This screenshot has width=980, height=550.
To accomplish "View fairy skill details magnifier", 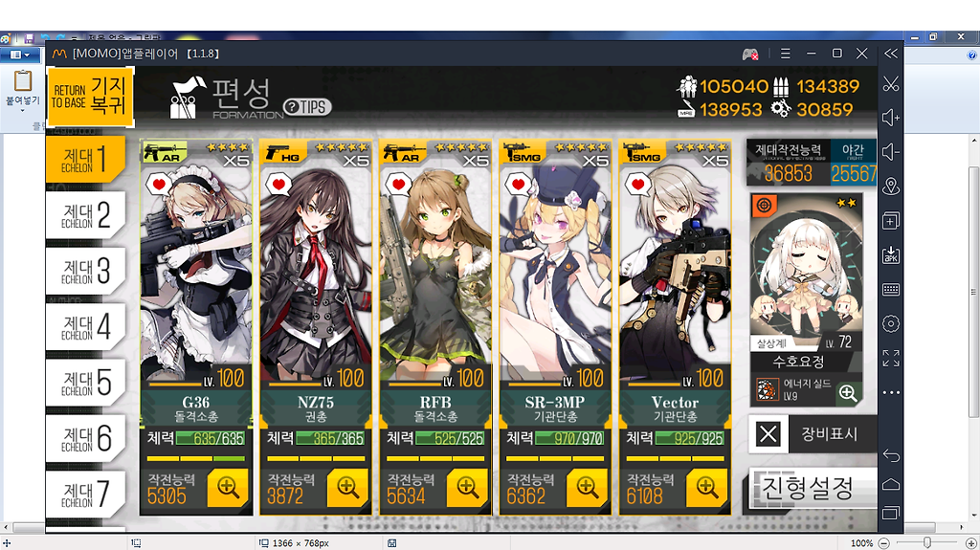I will pyautogui.click(x=848, y=392).
